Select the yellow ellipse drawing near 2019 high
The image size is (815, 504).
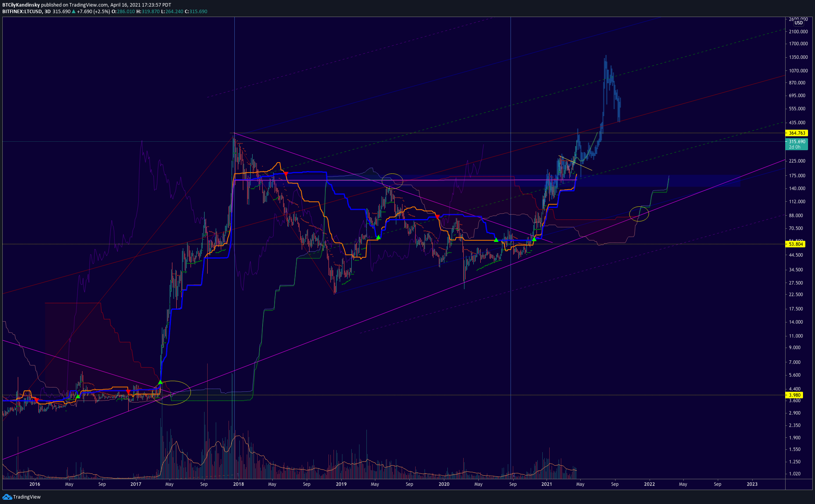tap(392, 181)
